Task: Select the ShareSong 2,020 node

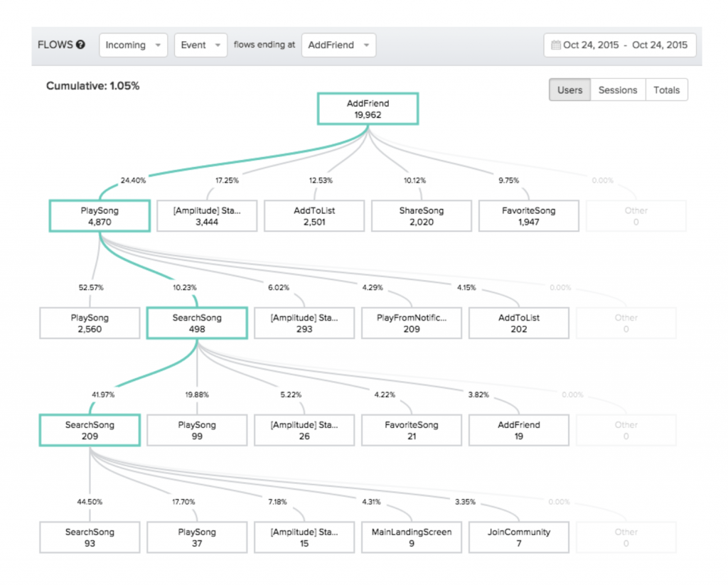Action: click(x=422, y=216)
